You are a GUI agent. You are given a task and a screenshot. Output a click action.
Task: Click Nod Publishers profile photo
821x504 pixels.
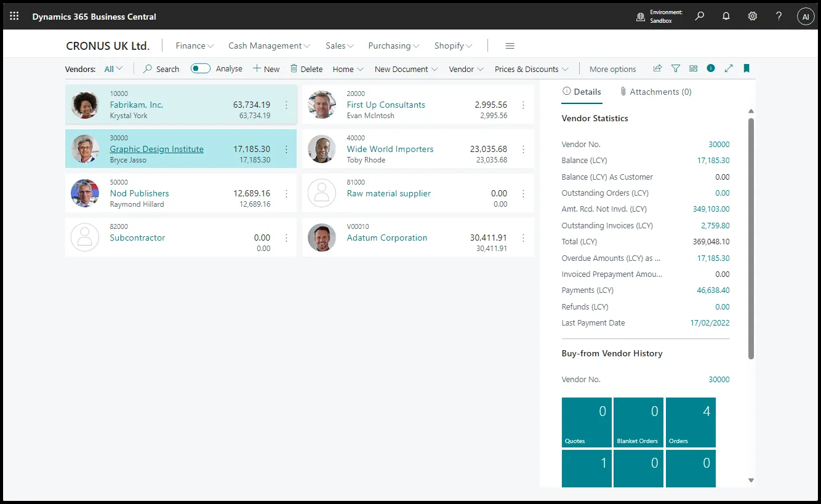pos(85,193)
